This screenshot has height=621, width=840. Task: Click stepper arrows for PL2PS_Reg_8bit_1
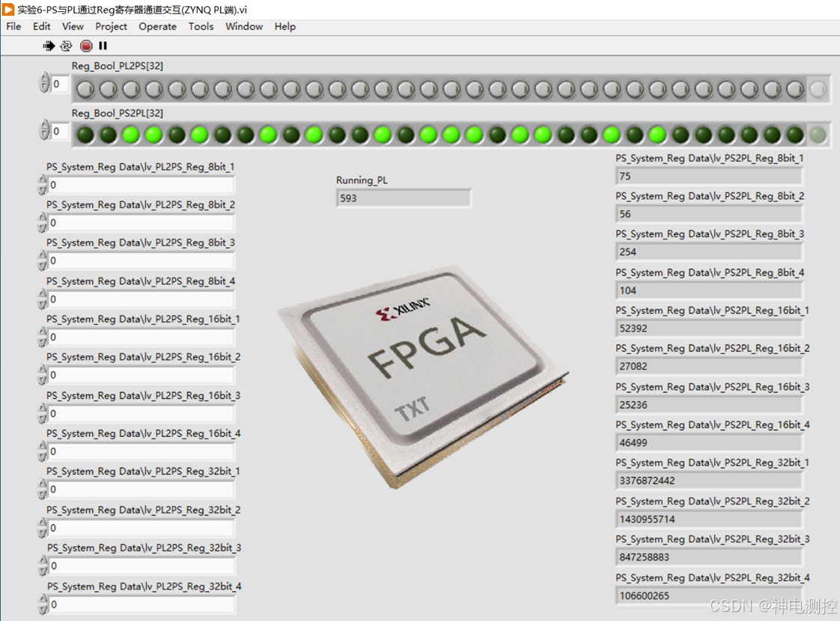click(x=43, y=186)
